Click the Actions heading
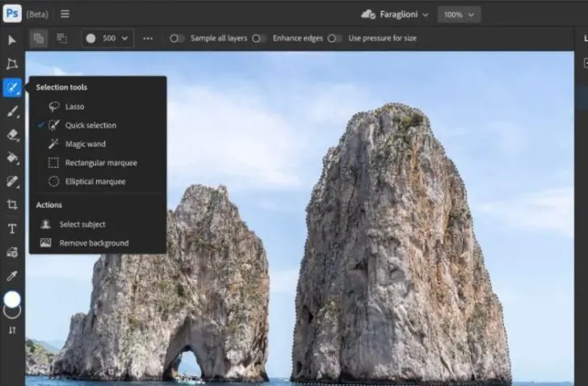This screenshot has height=386, width=588. 48,205
